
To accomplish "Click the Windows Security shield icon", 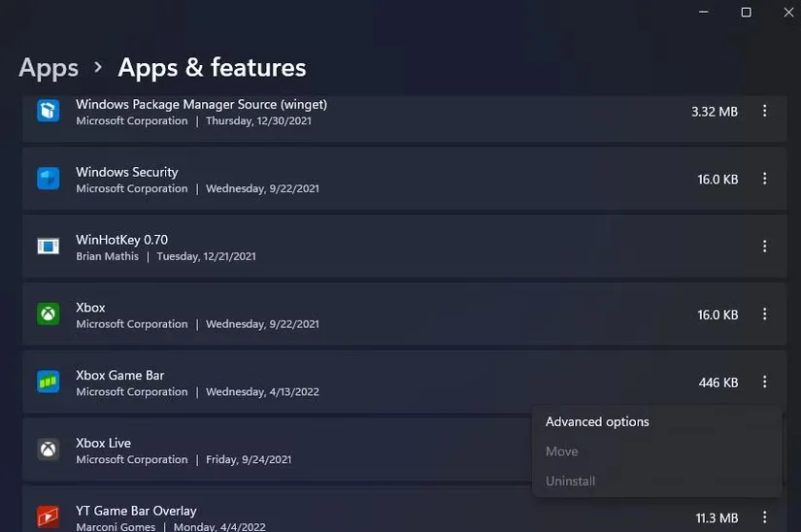I will click(49, 179).
